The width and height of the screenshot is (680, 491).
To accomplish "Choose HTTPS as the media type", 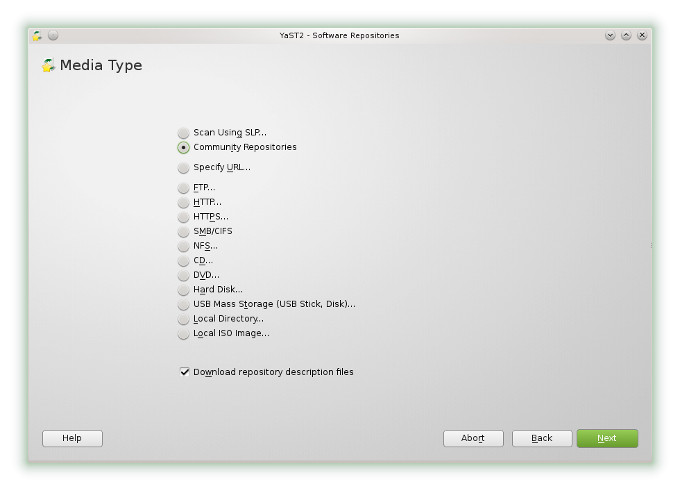I will click(183, 217).
